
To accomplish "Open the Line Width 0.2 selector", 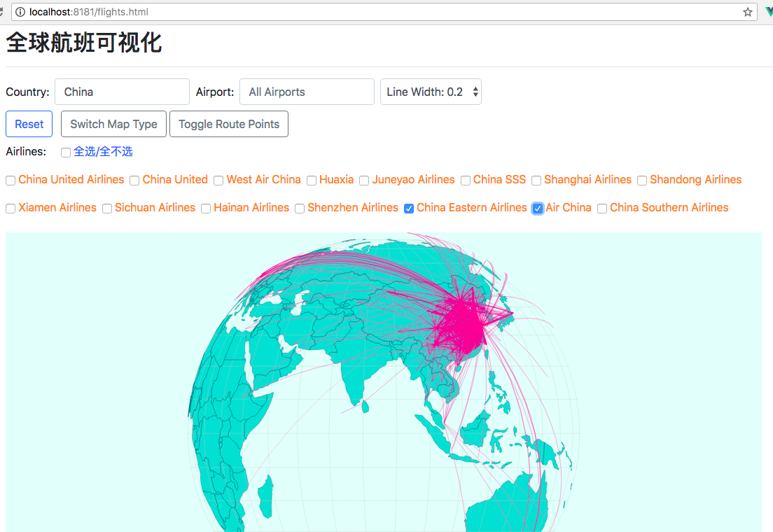I will pos(431,92).
